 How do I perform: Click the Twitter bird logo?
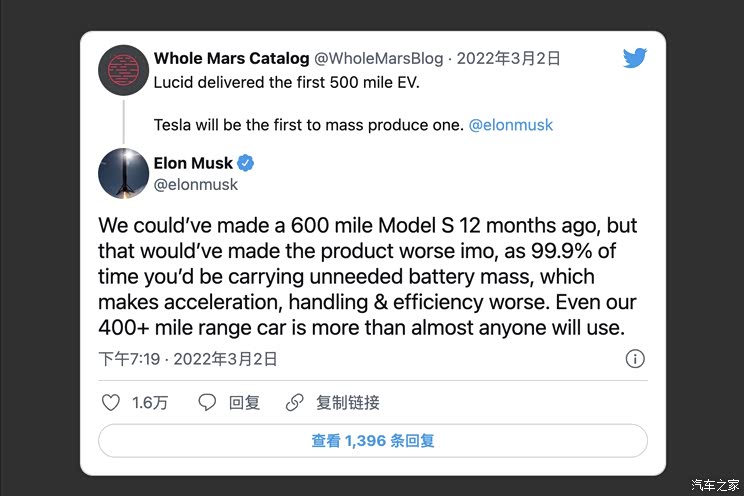634,58
